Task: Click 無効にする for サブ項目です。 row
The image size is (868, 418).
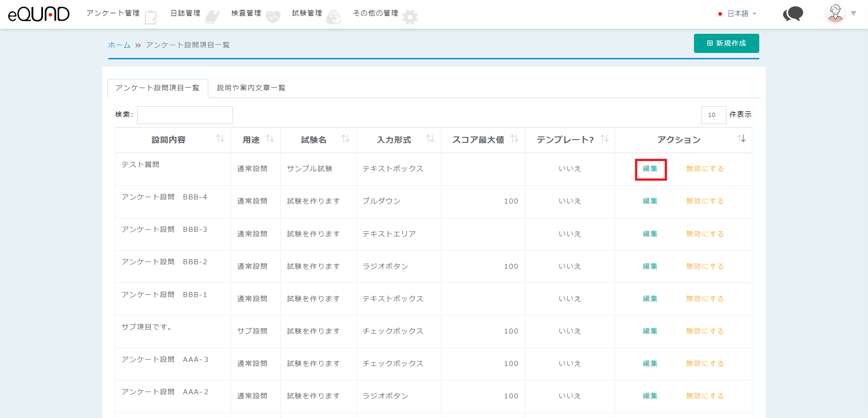Action: pyautogui.click(x=704, y=331)
